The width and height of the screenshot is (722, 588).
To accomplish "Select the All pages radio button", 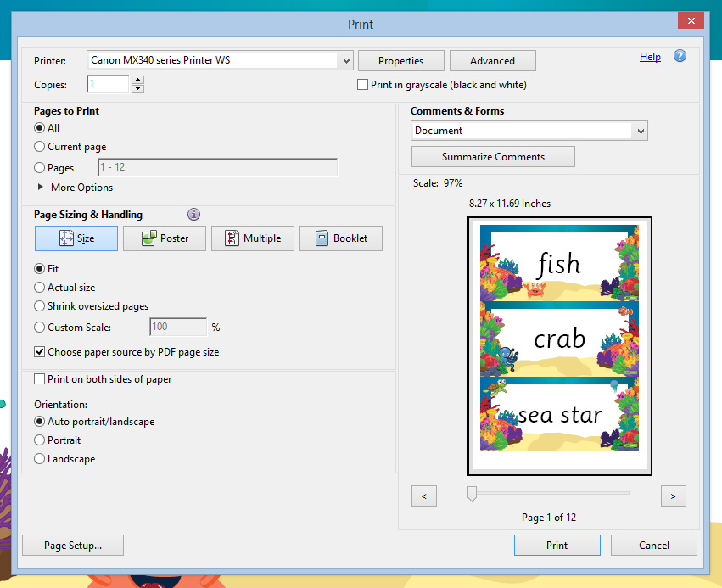I will 40,128.
